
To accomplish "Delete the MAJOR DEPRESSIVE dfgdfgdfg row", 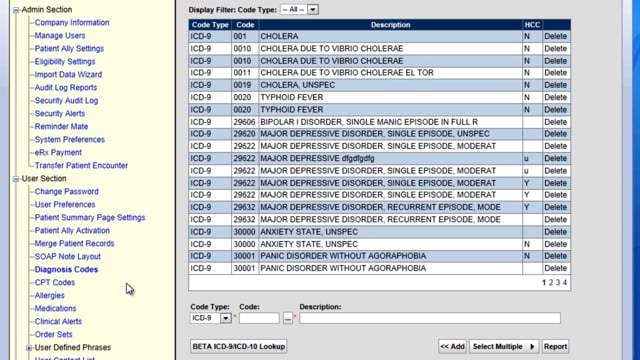I will 556,158.
